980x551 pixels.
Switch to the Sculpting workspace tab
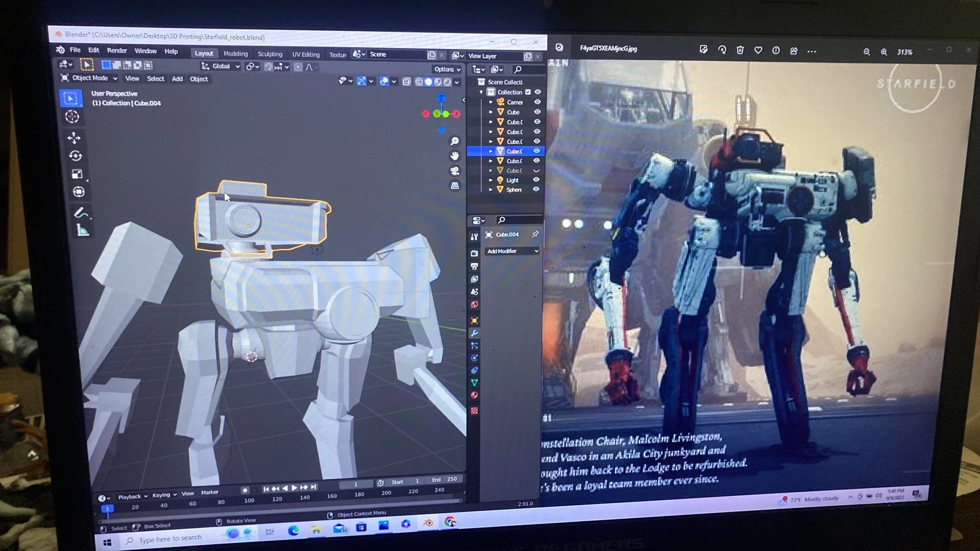click(x=269, y=54)
